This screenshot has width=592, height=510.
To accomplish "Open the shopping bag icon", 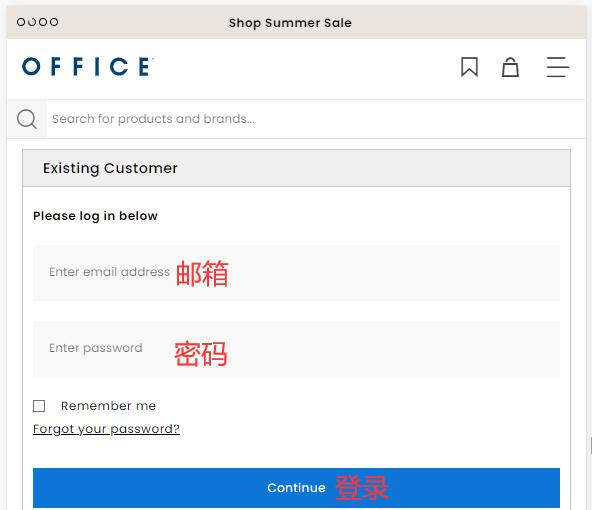I will click(510, 67).
